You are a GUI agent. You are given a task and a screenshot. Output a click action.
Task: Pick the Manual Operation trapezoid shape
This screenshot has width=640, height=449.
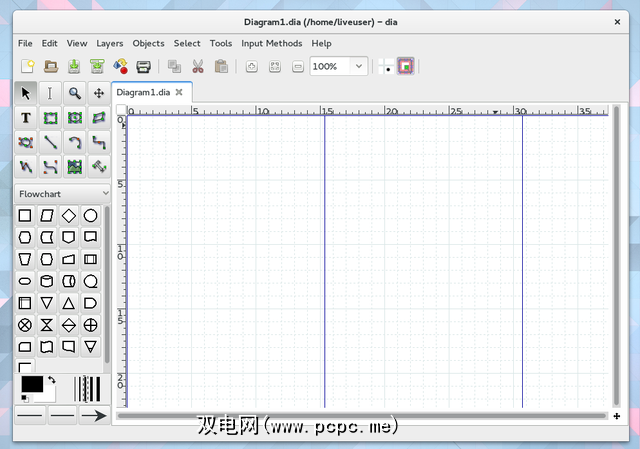click(x=25, y=259)
